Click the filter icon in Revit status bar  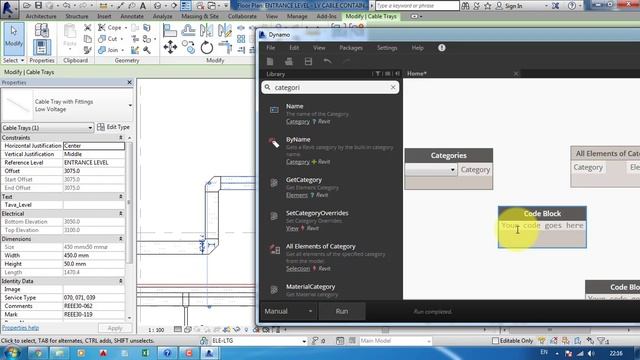pos(602,341)
